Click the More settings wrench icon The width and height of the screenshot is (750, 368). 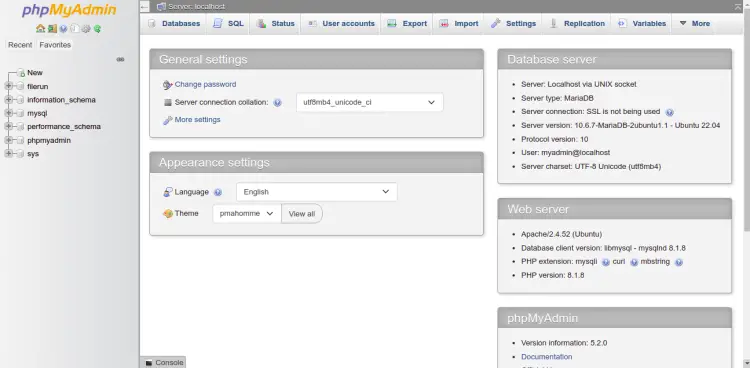pyautogui.click(x=167, y=120)
